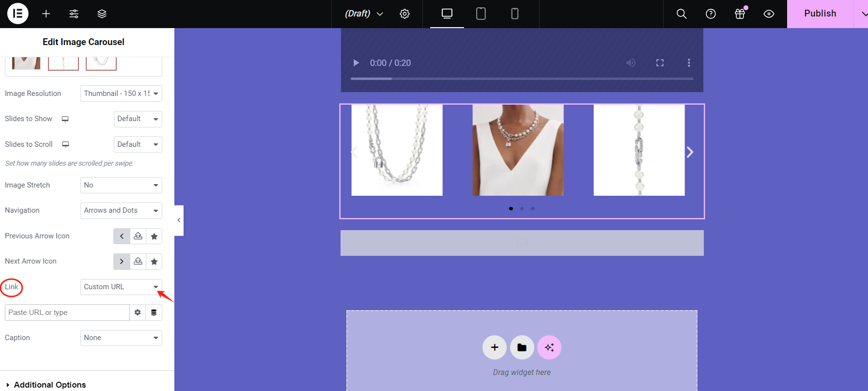Add template with folder button
The width and height of the screenshot is (868, 391).
(522, 347)
